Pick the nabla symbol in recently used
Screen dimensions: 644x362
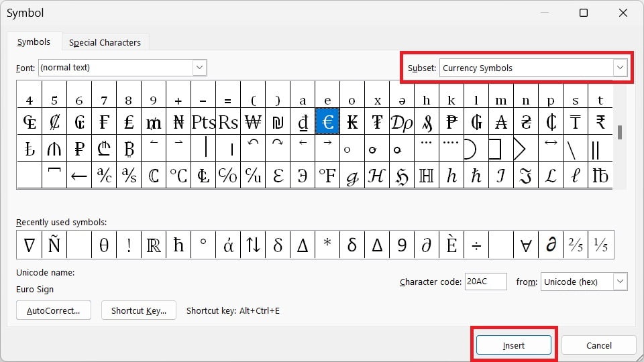29,245
